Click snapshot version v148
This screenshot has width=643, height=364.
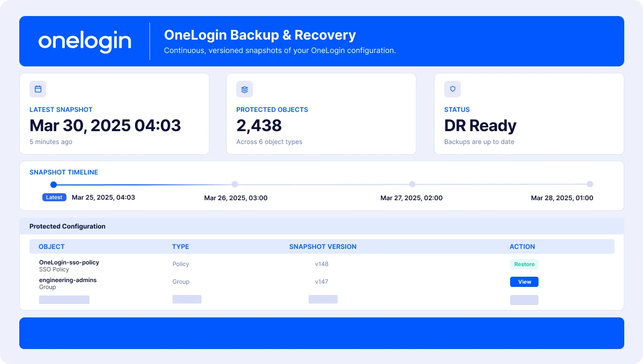tap(322, 264)
